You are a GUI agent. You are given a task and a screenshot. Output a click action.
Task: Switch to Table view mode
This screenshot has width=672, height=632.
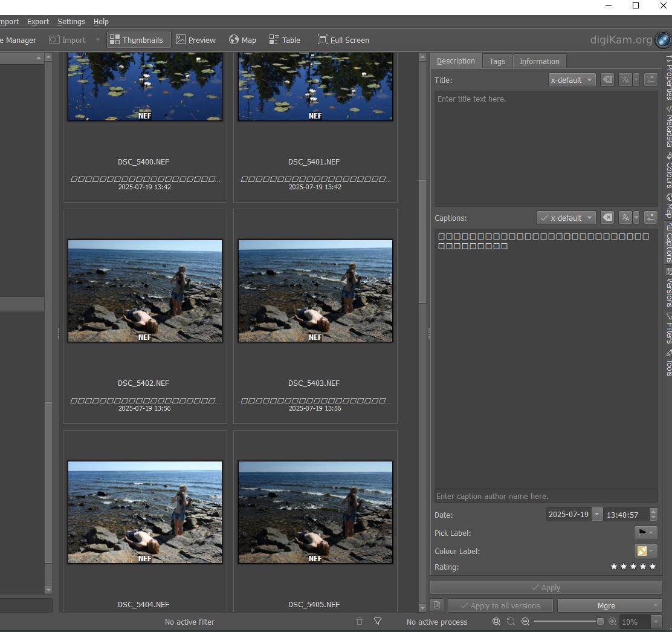tap(285, 40)
